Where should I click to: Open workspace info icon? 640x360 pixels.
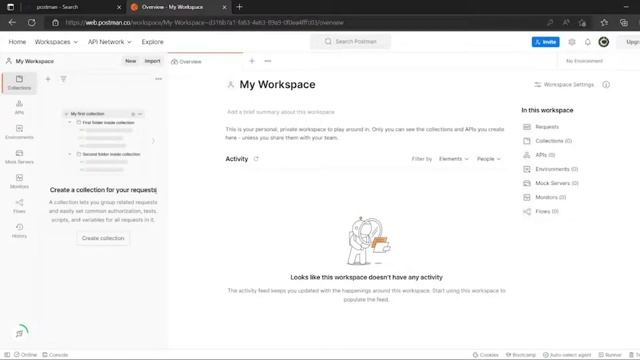[606, 84]
